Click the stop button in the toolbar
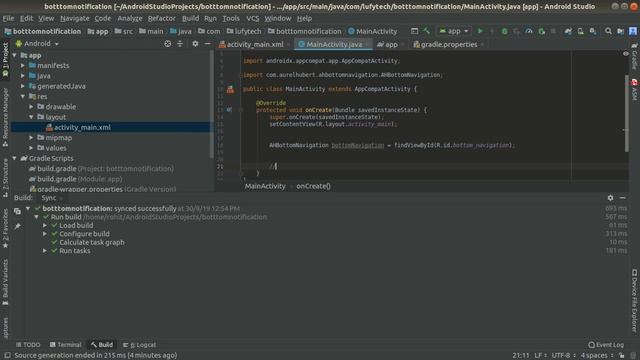Viewport: 640px width, 360px height. click(x=553, y=31)
